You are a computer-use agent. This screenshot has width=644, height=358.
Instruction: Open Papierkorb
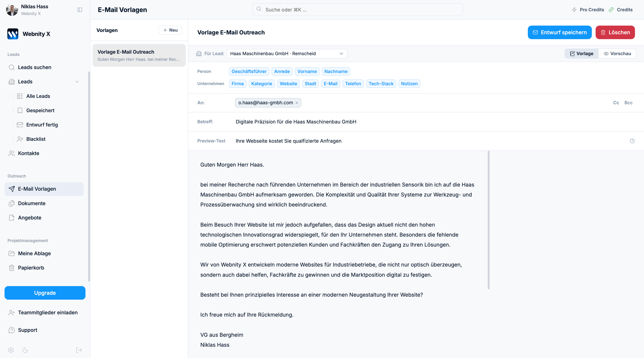pyautogui.click(x=44, y=268)
